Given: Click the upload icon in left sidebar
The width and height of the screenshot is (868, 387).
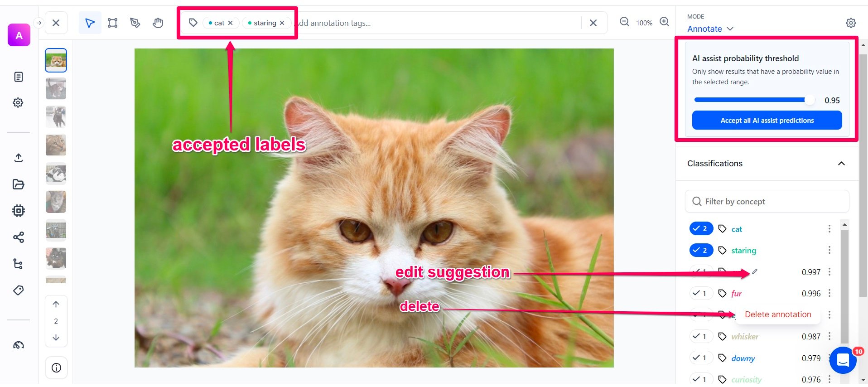Looking at the screenshot, I should (19, 158).
